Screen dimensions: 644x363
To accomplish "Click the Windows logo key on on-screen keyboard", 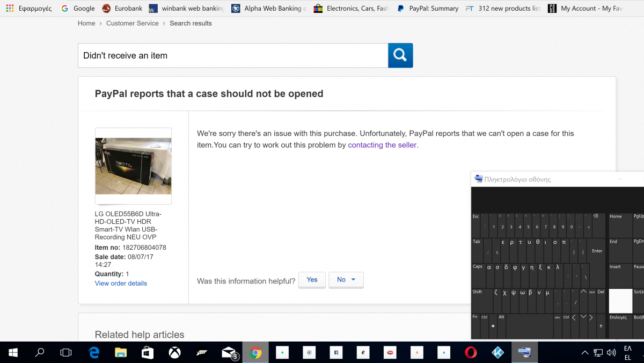I will point(493,325).
